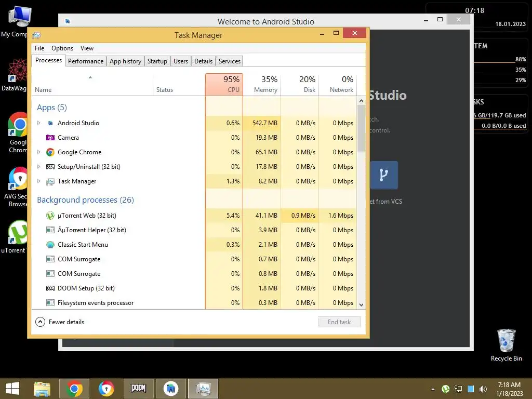This screenshot has width=532, height=399.
Task: Sort processes by Network column
Action: (x=338, y=85)
